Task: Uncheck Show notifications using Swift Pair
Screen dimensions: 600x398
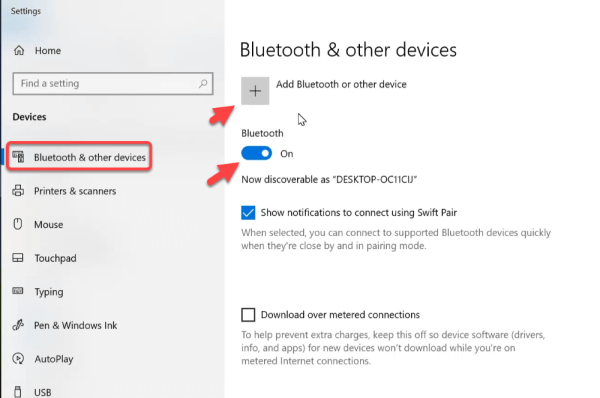Action: point(248,212)
